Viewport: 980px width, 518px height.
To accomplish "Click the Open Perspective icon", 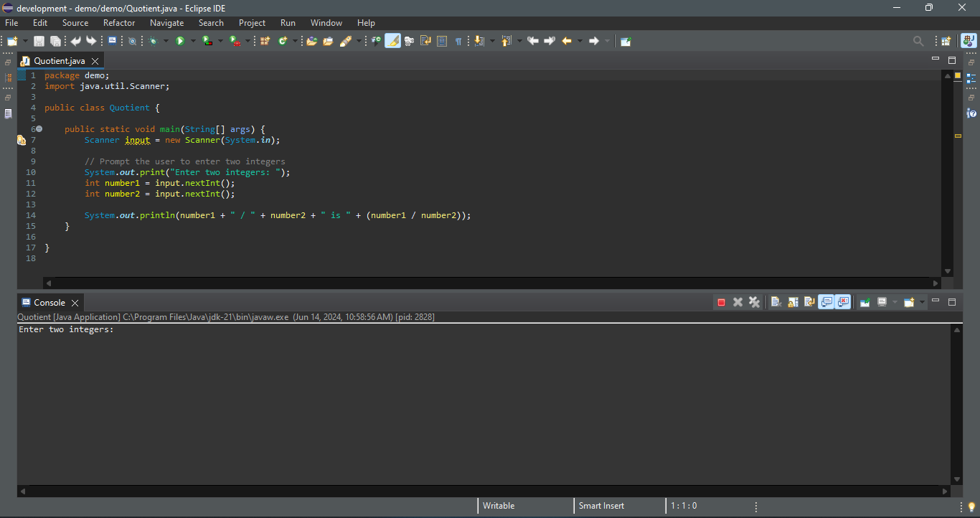I will pos(946,41).
